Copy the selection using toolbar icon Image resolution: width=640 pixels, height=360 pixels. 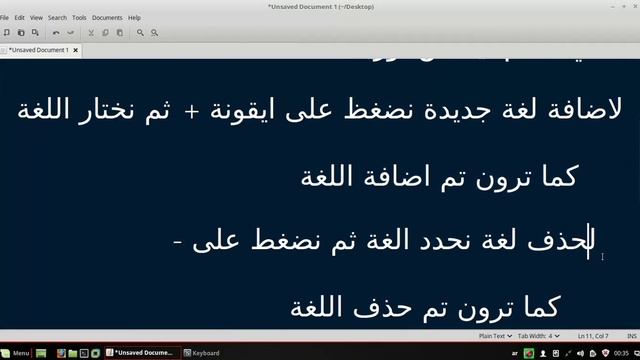point(105,32)
